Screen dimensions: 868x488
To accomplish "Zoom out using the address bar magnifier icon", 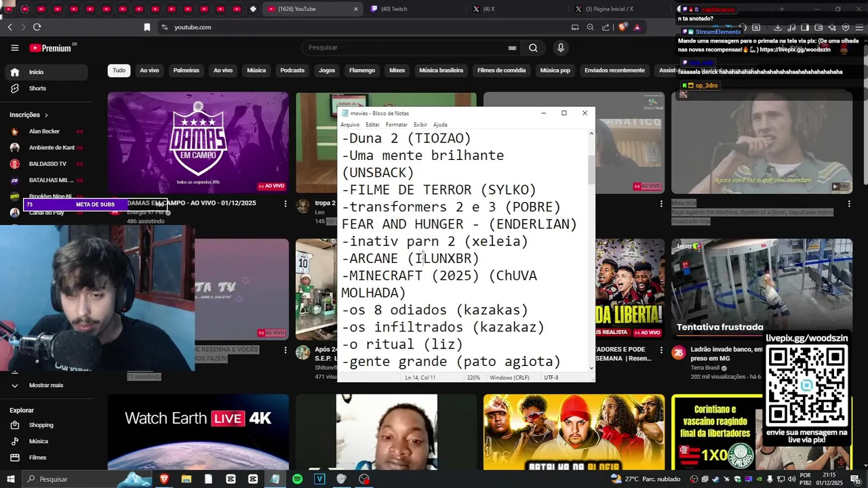I will coord(590,27).
